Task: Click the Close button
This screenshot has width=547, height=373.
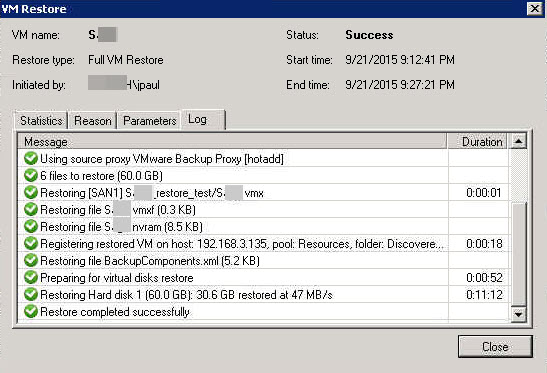Action: (x=495, y=346)
